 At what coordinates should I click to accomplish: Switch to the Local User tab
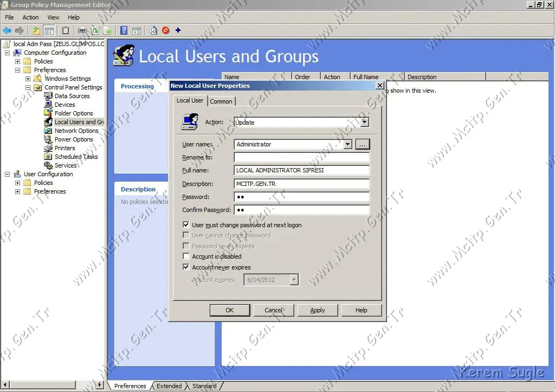coord(190,100)
